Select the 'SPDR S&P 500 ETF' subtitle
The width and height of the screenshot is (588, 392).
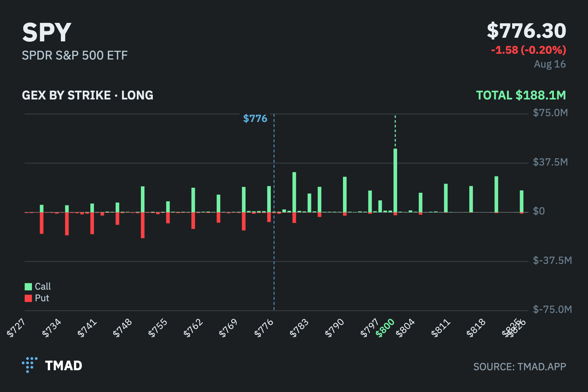(x=75, y=56)
